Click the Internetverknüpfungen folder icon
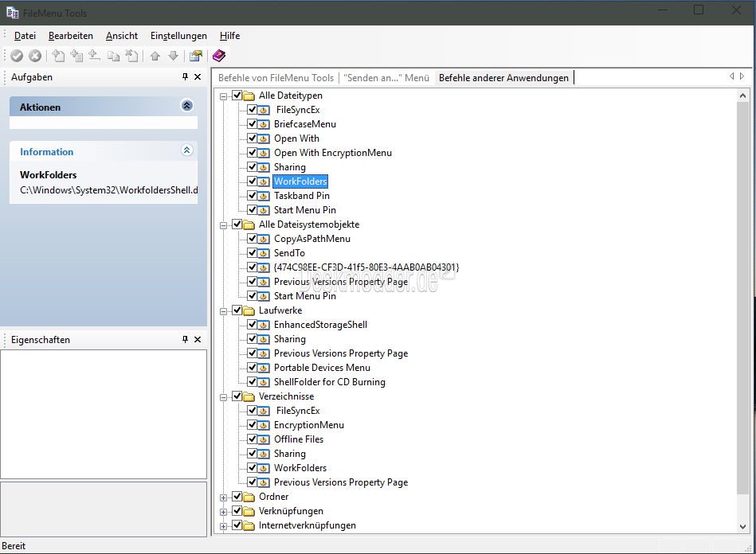 click(x=249, y=525)
